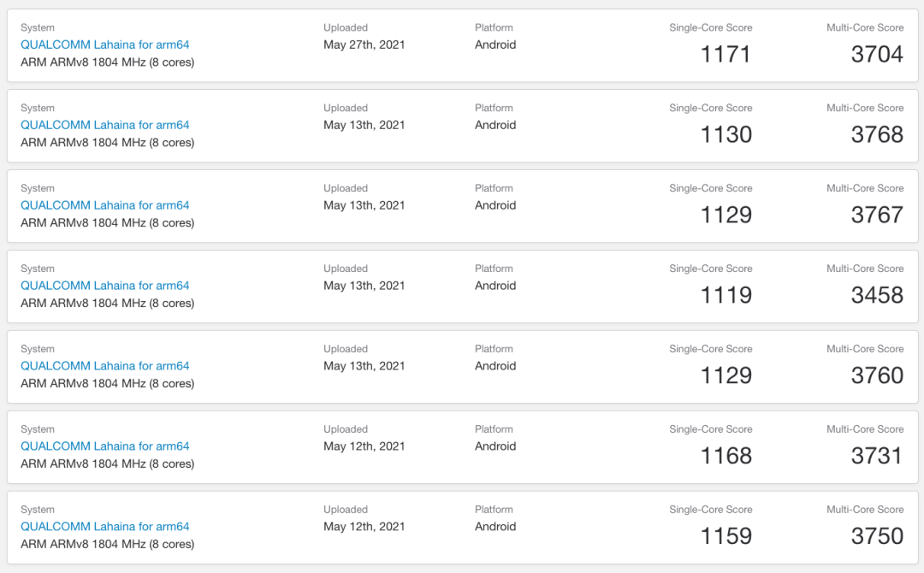
Task: Open the Lahaina link with multi-core 3767
Action: (x=105, y=205)
